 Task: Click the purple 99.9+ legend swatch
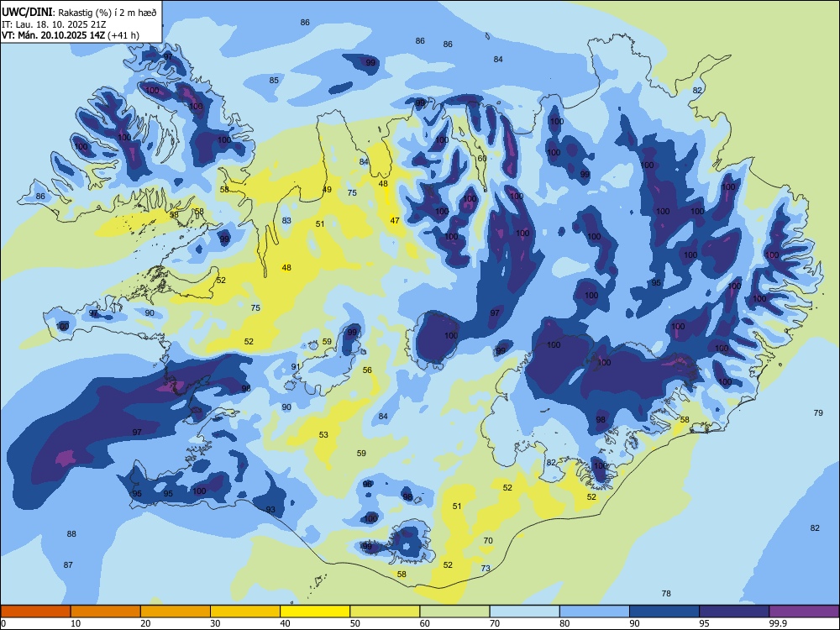(804, 612)
